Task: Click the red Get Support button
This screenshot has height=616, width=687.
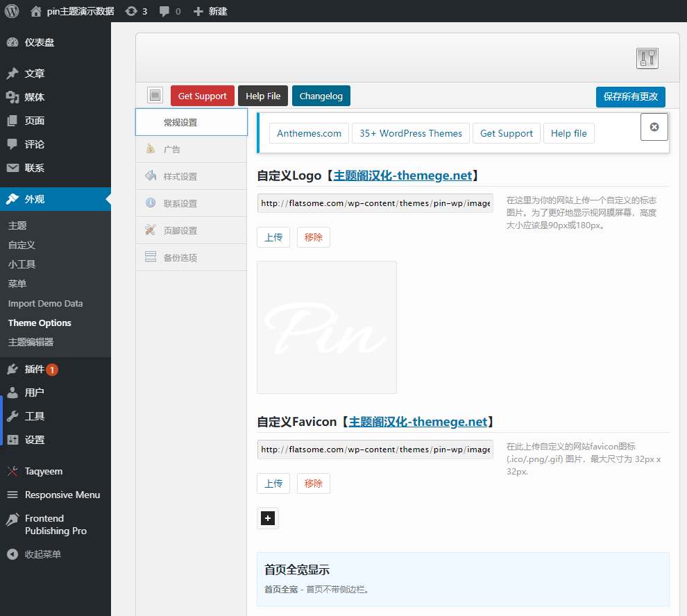Action: tap(203, 96)
